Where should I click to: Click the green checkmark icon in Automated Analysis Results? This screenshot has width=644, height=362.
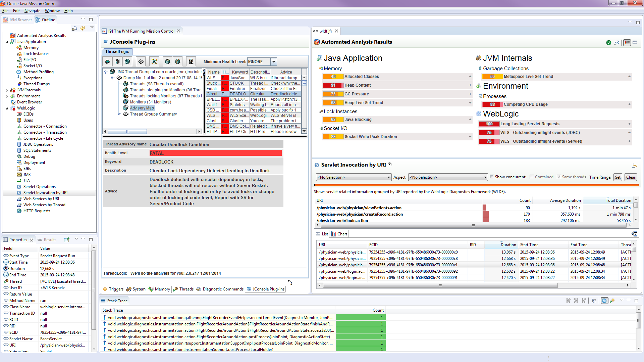608,43
